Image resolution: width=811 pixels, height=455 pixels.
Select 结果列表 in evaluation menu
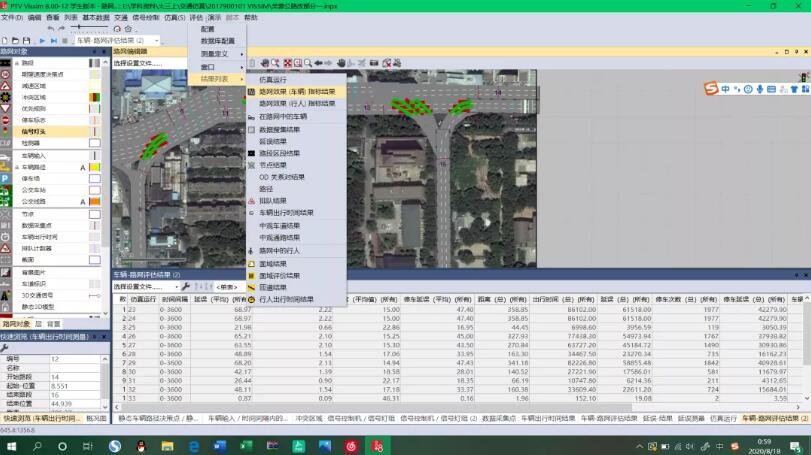(217, 79)
